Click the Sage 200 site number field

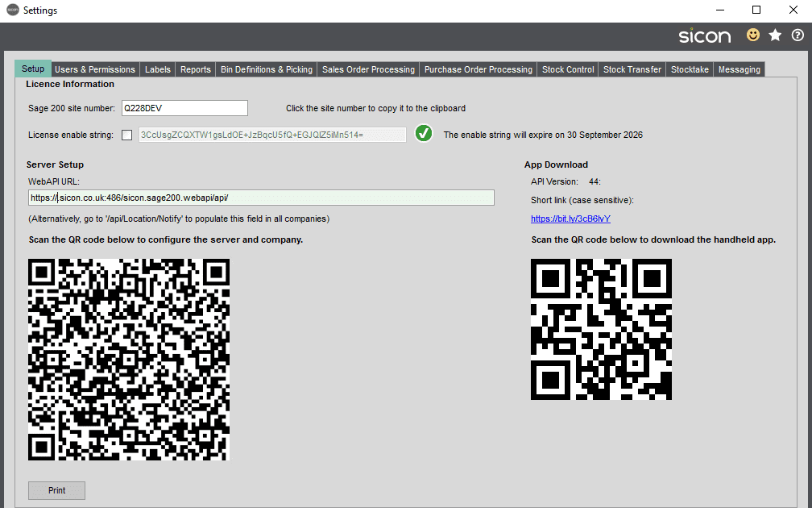[x=185, y=108]
